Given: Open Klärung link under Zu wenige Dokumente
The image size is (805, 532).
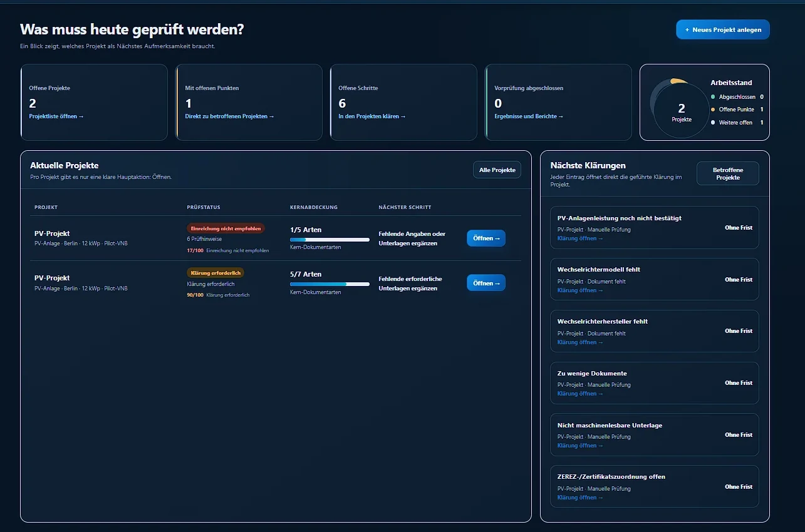Looking at the screenshot, I should tap(580, 394).
